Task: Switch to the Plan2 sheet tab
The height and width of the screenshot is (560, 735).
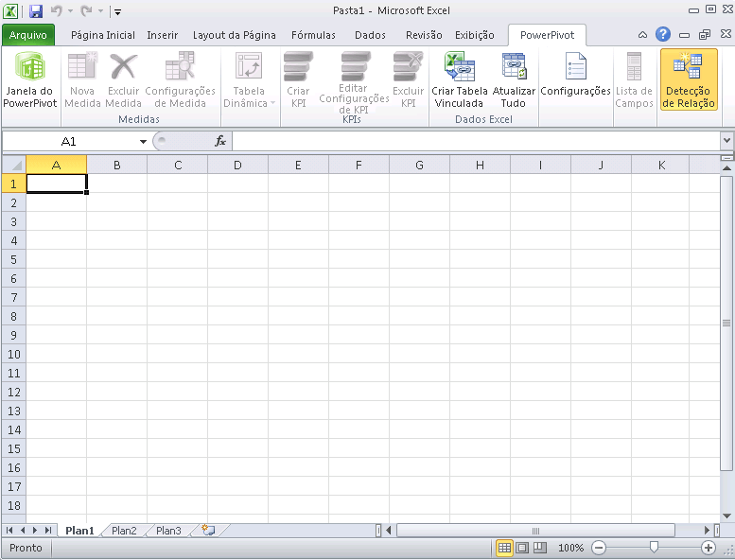Action: [124, 531]
